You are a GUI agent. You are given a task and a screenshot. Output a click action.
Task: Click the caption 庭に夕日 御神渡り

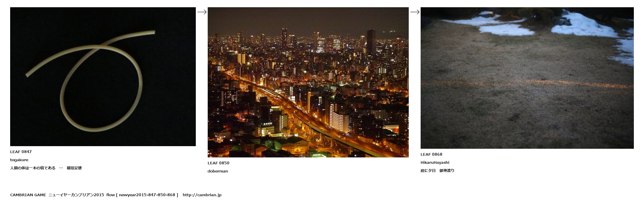(437, 170)
